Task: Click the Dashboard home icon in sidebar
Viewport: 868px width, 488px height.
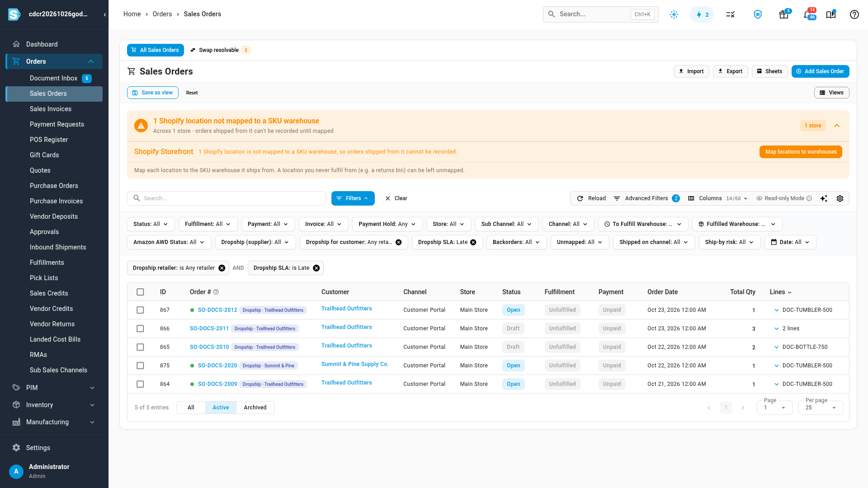Action: [16, 44]
